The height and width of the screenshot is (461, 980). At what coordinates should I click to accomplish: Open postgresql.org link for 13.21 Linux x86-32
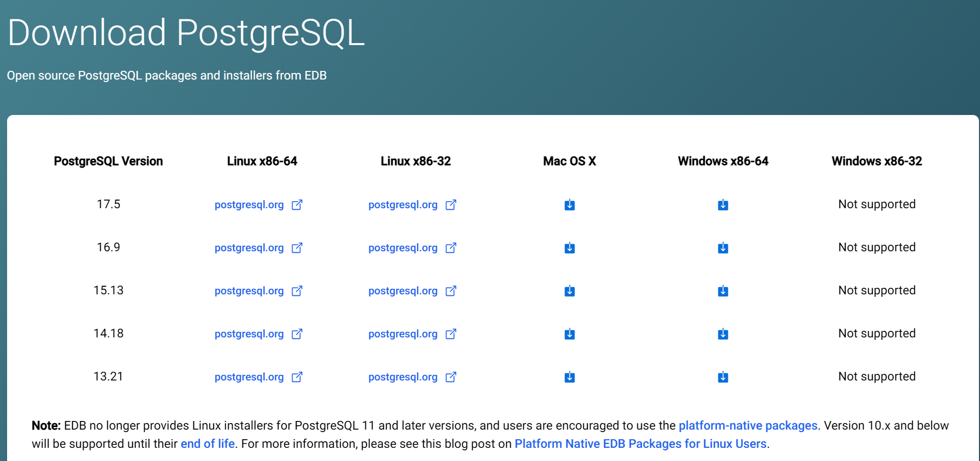[413, 377]
